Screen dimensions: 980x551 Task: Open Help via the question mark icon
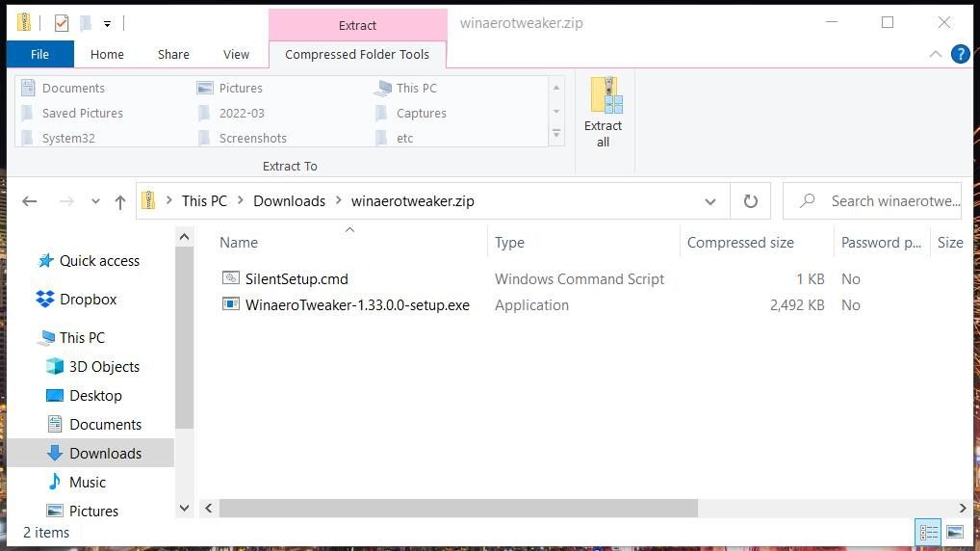coord(960,54)
